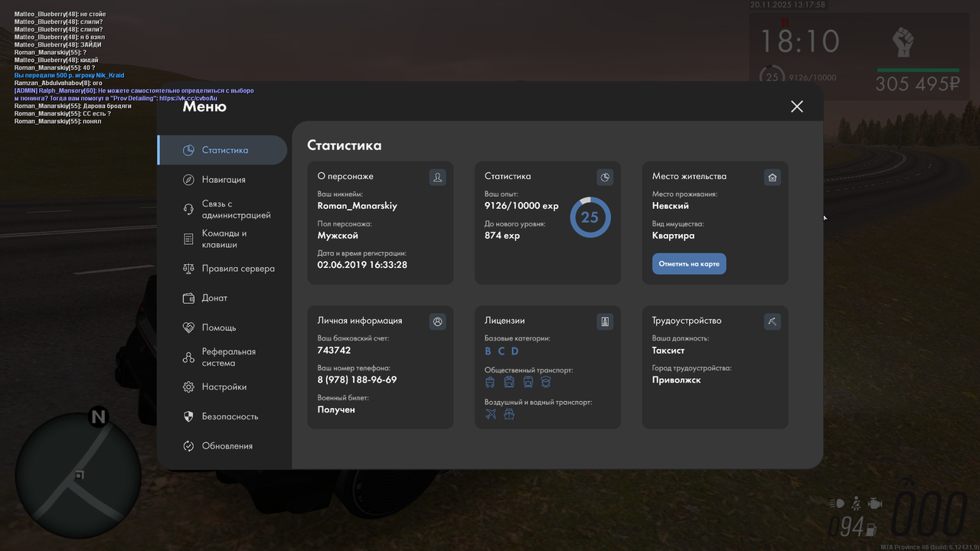Click the wallet icon next to Донат

point(188,298)
